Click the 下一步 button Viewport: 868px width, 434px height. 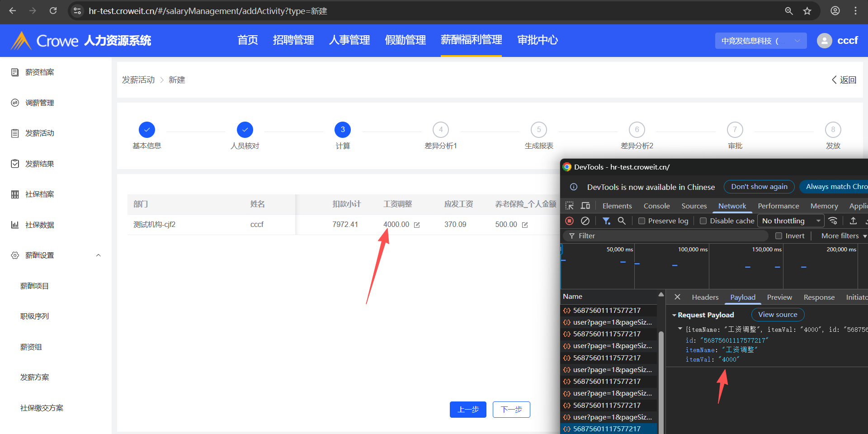(x=511, y=410)
